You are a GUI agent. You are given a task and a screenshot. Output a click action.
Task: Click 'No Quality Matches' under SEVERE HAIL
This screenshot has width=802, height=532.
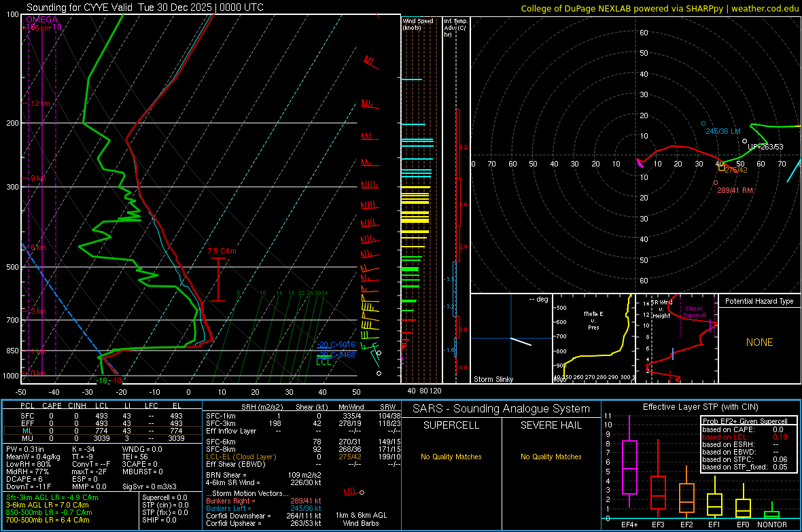(551, 457)
